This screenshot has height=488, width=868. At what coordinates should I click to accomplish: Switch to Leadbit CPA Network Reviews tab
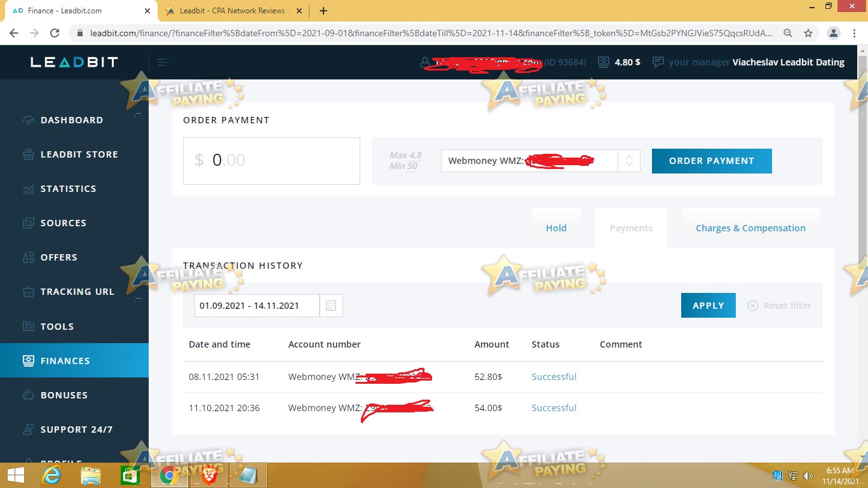(x=234, y=11)
